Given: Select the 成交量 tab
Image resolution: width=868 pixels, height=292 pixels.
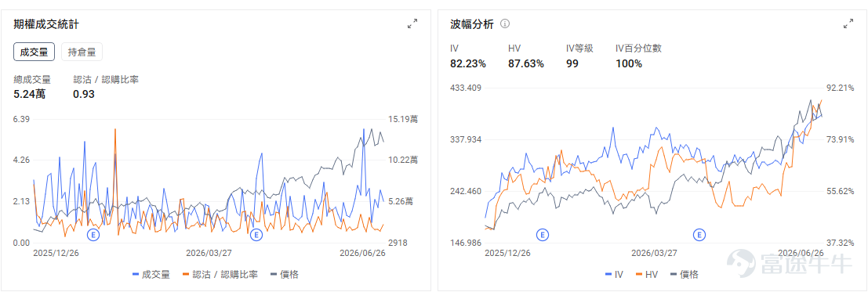Looking at the screenshot, I should (x=35, y=52).
